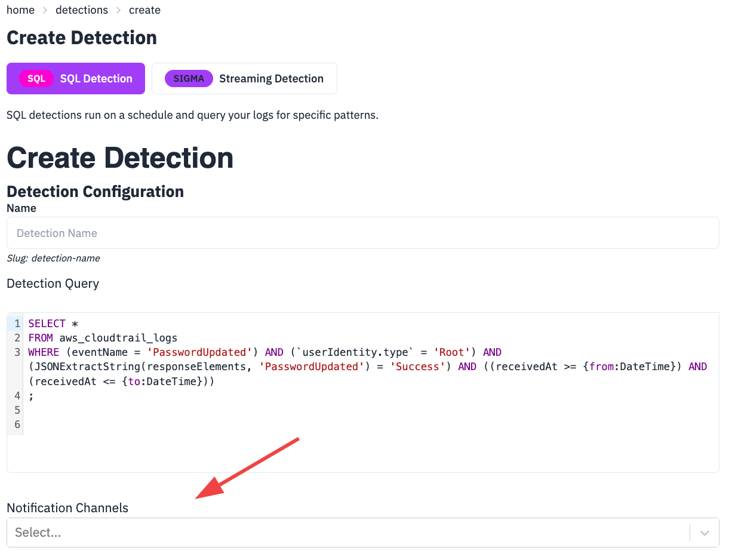Click line number 3 in the query editor
The height and width of the screenshot is (560, 732).
(16, 352)
